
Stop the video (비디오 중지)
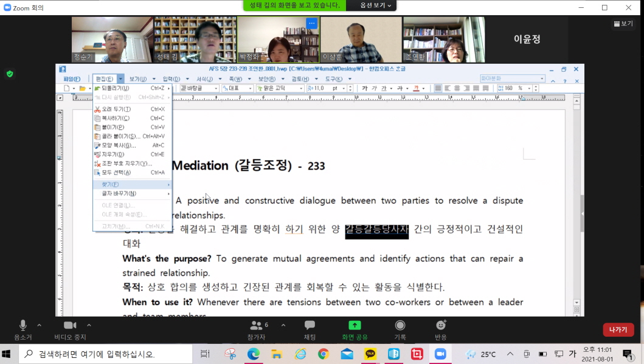pos(71,328)
